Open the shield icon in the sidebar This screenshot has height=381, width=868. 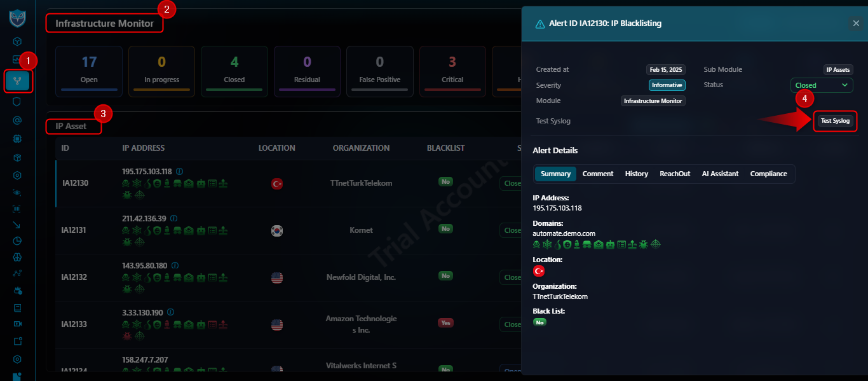click(x=17, y=101)
